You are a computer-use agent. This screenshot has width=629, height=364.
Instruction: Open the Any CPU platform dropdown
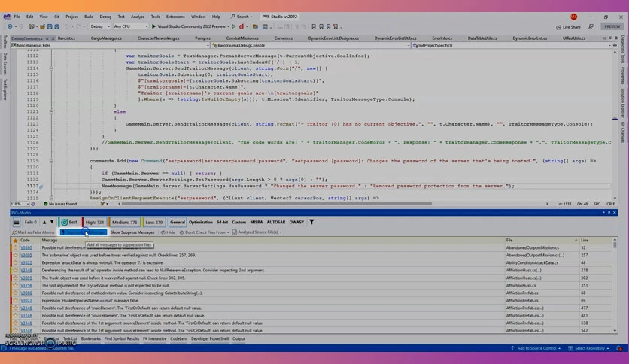[x=131, y=26]
